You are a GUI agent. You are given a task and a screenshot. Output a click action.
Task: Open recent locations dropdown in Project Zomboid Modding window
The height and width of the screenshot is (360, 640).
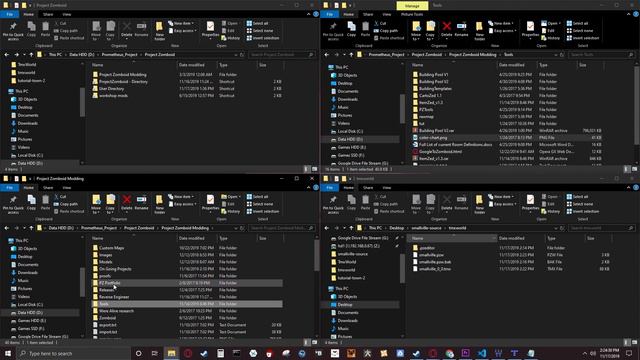(24, 228)
